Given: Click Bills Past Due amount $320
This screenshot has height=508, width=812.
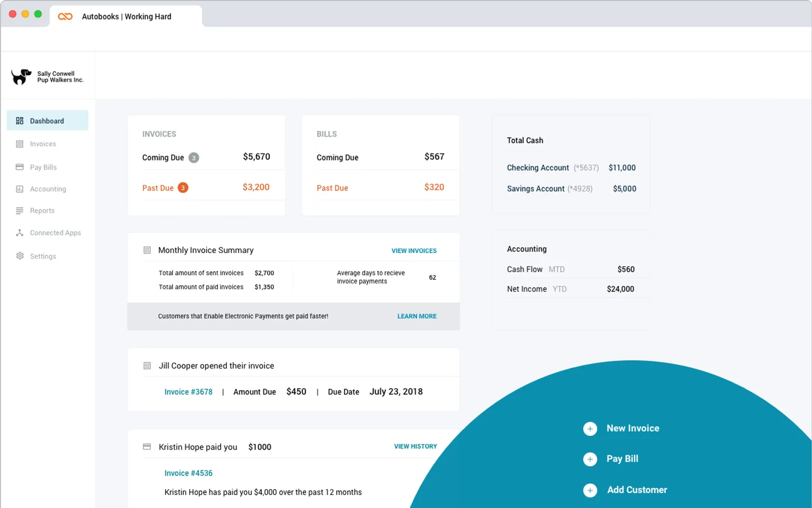Looking at the screenshot, I should pos(434,187).
